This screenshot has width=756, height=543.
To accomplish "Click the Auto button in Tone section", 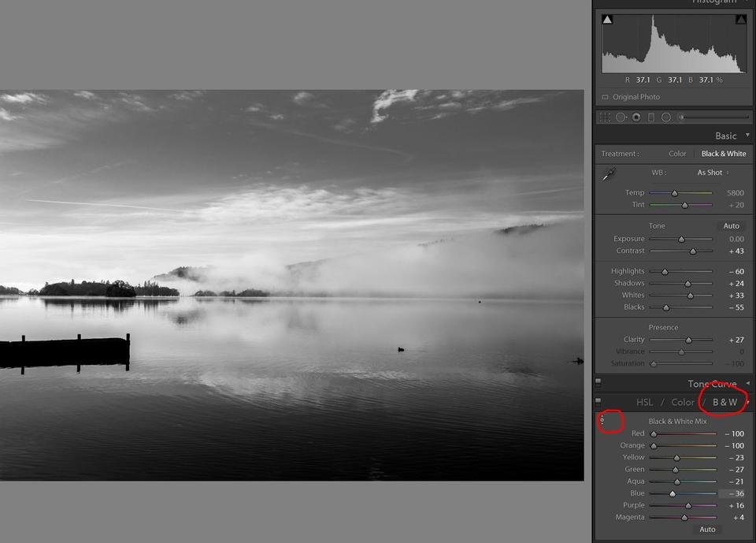I will click(731, 225).
